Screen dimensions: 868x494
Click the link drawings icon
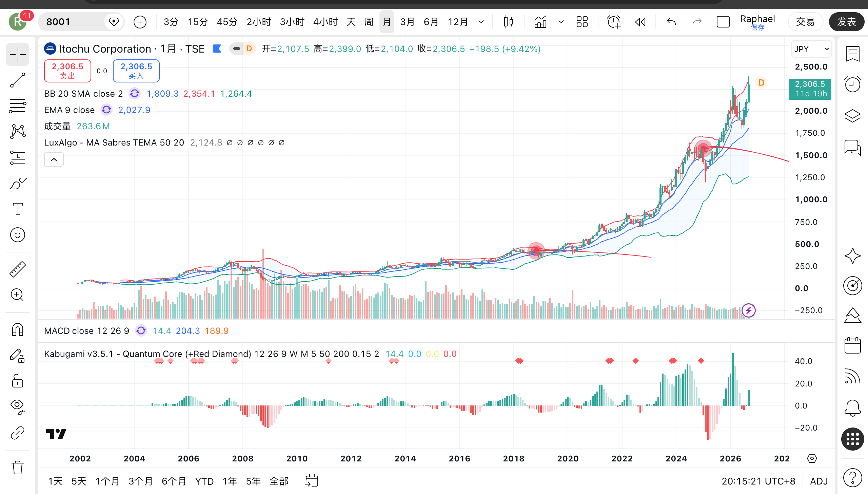18,433
